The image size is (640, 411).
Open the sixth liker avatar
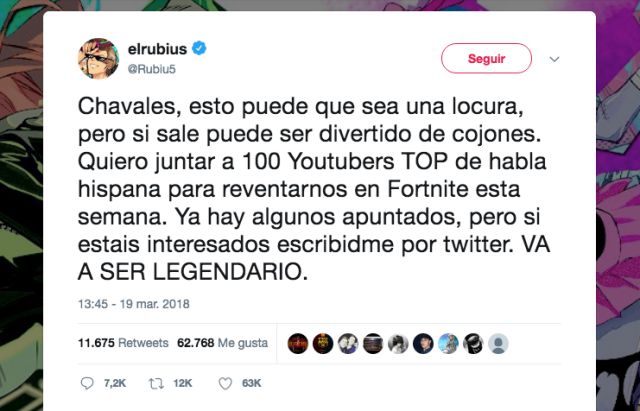click(423, 343)
